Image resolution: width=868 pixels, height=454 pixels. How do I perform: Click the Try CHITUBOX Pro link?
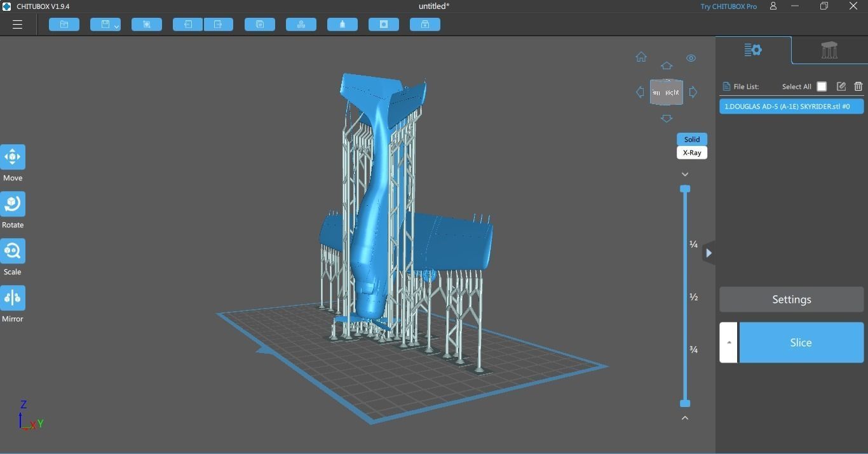[x=728, y=6]
